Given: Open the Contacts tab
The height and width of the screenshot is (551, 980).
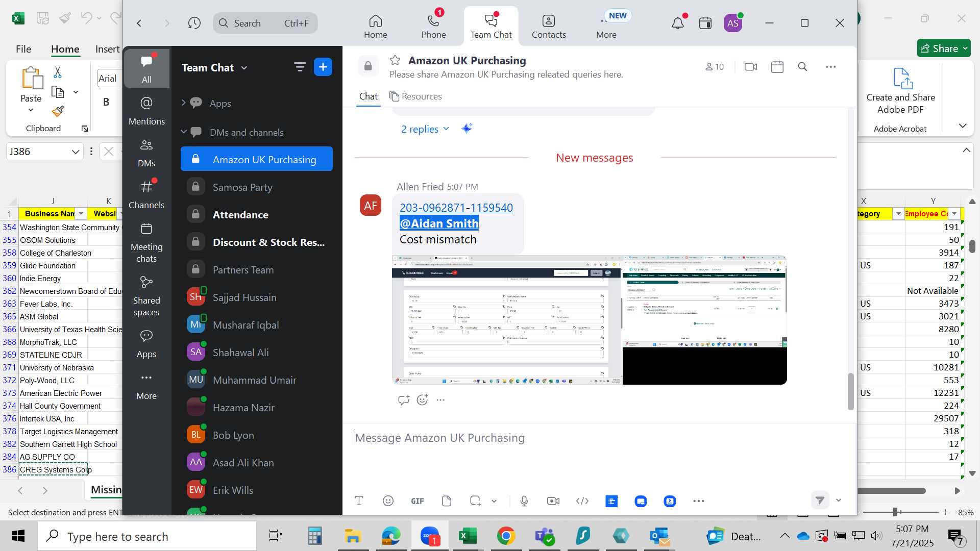Looking at the screenshot, I should (549, 26).
